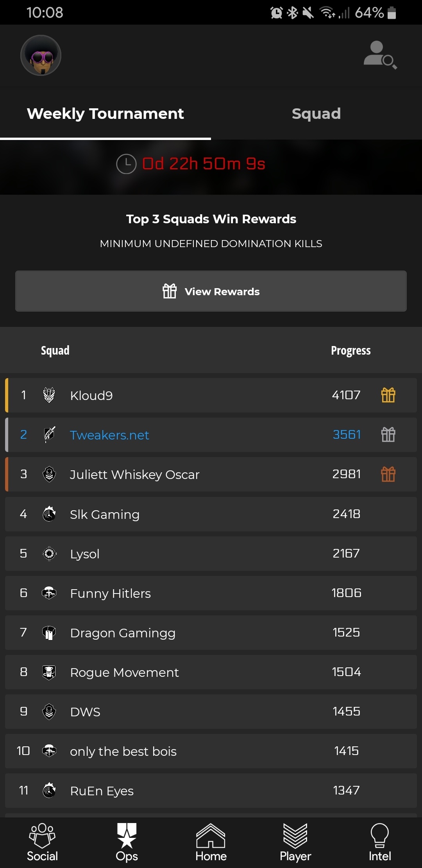The height and width of the screenshot is (868, 422).
Task: Tap the tournament countdown clock icon
Action: pyautogui.click(x=126, y=164)
